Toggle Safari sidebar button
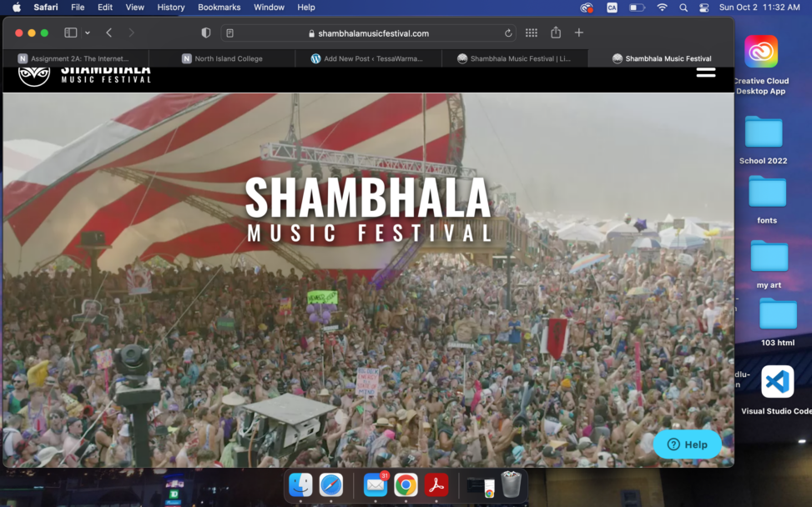Screen dimensions: 812x507 click(70, 33)
